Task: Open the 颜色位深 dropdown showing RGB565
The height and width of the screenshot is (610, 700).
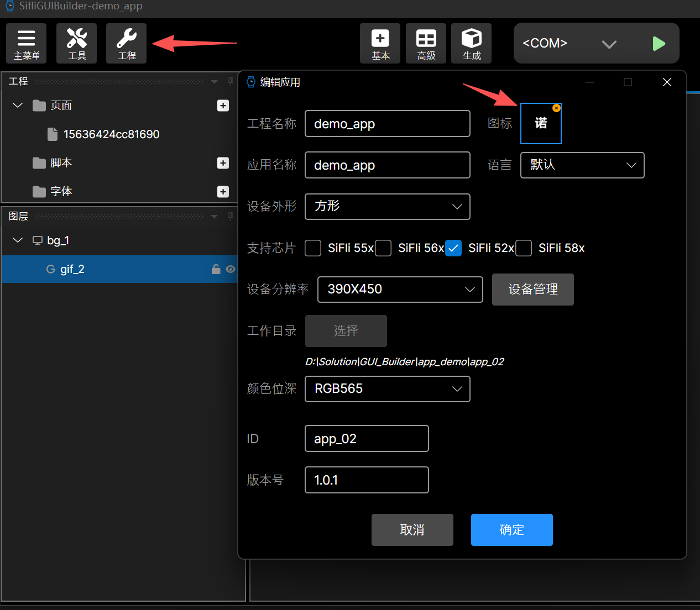Action: [x=387, y=389]
